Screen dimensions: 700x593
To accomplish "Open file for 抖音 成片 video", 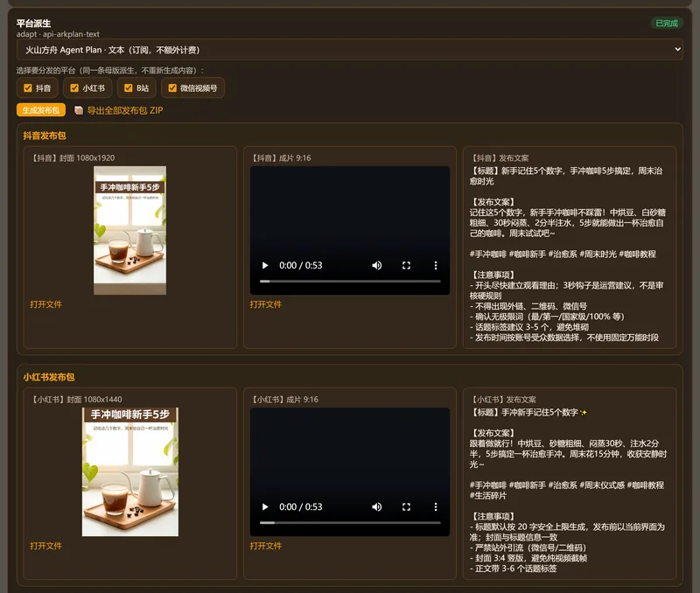I will (266, 304).
